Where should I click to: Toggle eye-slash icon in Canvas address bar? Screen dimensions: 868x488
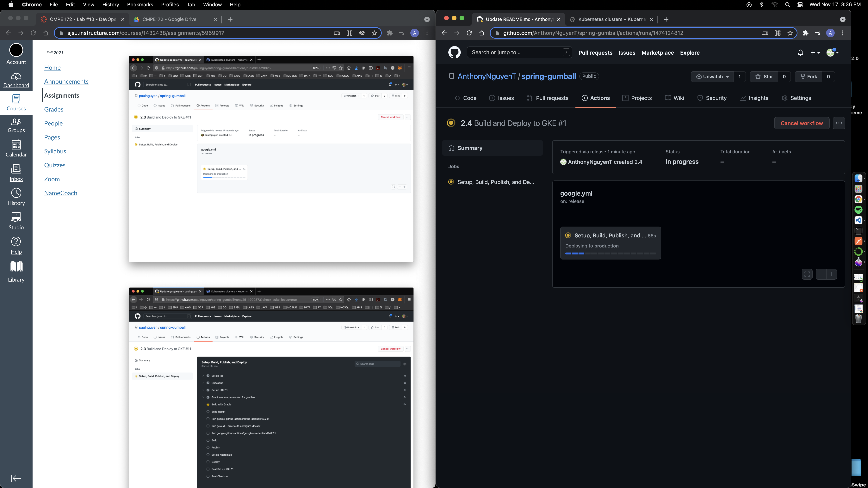362,33
